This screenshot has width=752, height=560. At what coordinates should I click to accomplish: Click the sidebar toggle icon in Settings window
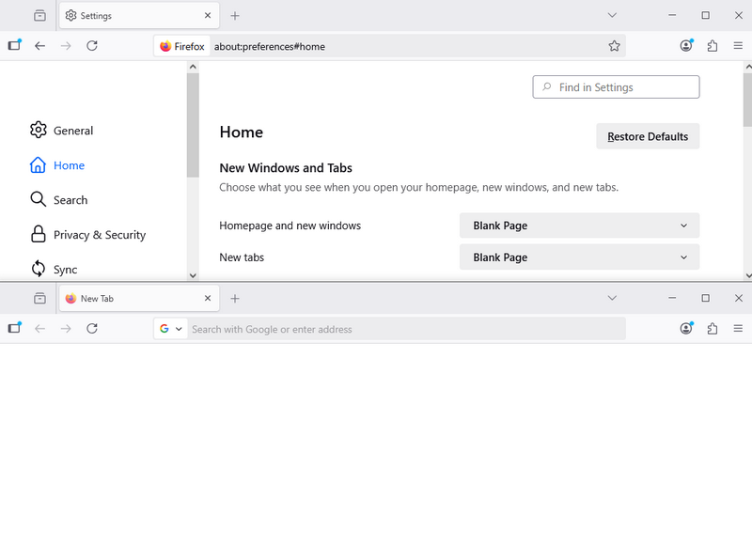(14, 46)
